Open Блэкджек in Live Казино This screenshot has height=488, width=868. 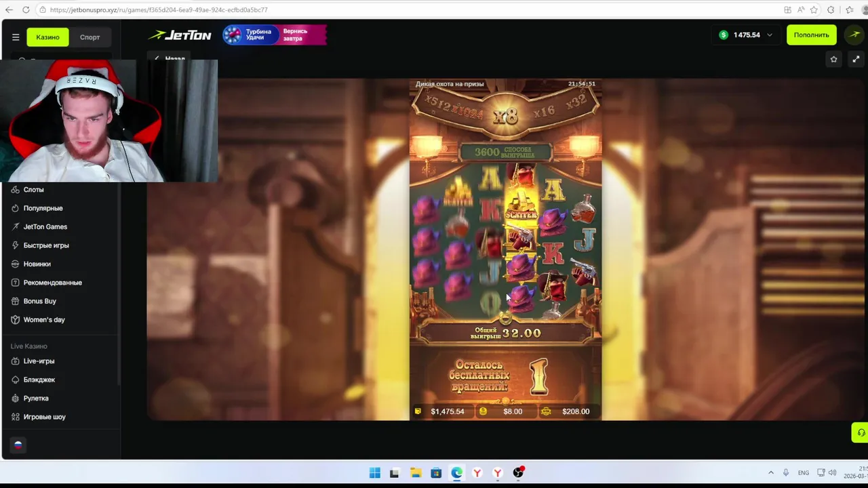[39, 380]
